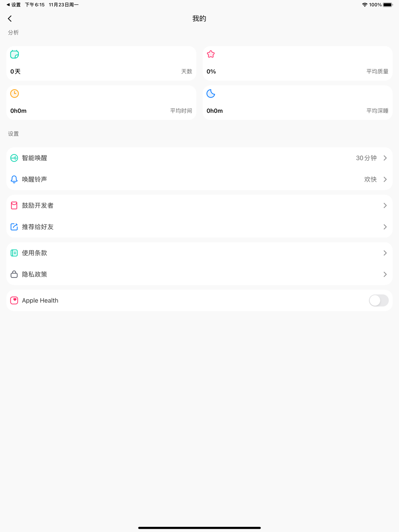Open the 推荐给好友 menu row
This screenshot has width=399, height=532.
coord(199,227)
